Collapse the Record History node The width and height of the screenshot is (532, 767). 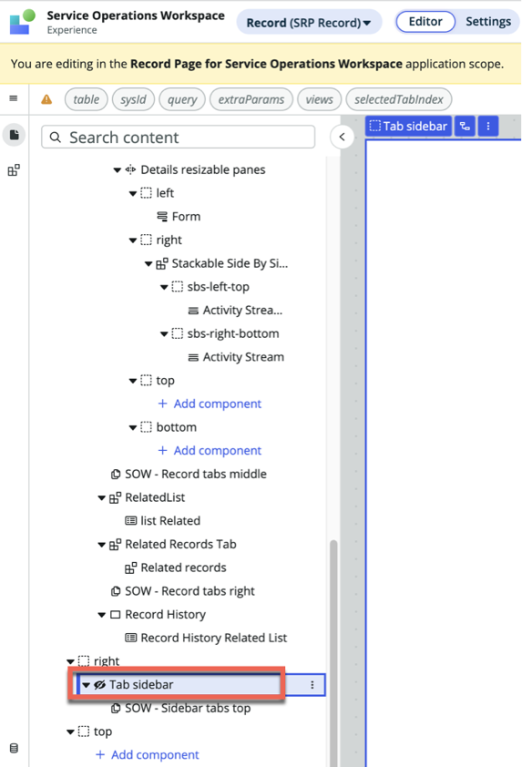(x=101, y=615)
